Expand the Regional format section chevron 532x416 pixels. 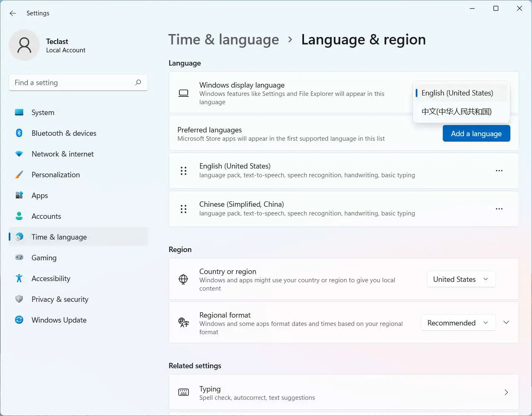coord(506,323)
